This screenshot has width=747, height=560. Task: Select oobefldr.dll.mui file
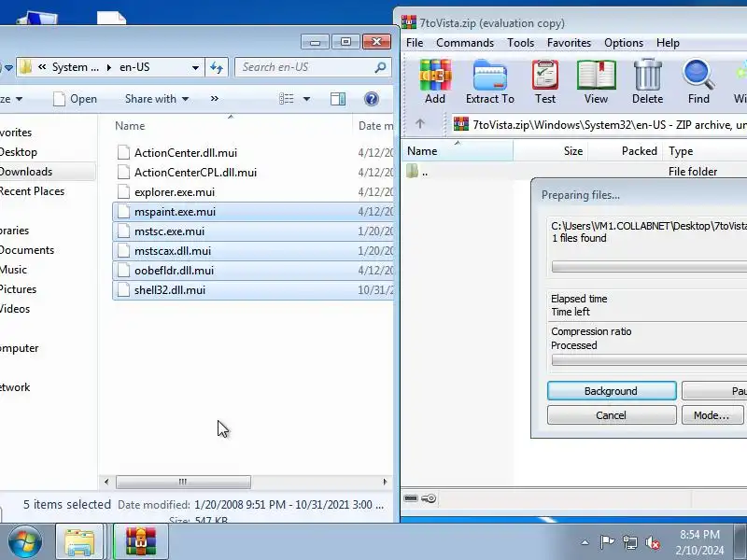pos(253,271)
